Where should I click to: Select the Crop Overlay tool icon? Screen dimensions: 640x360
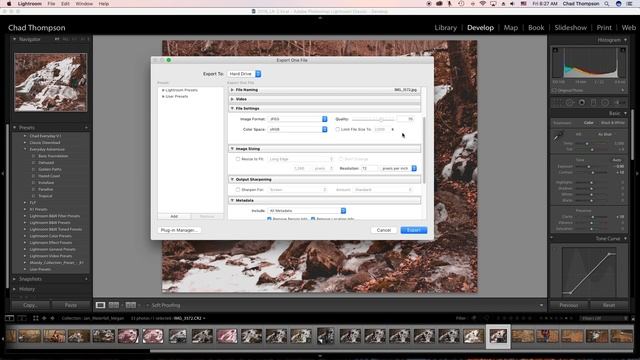(x=558, y=102)
